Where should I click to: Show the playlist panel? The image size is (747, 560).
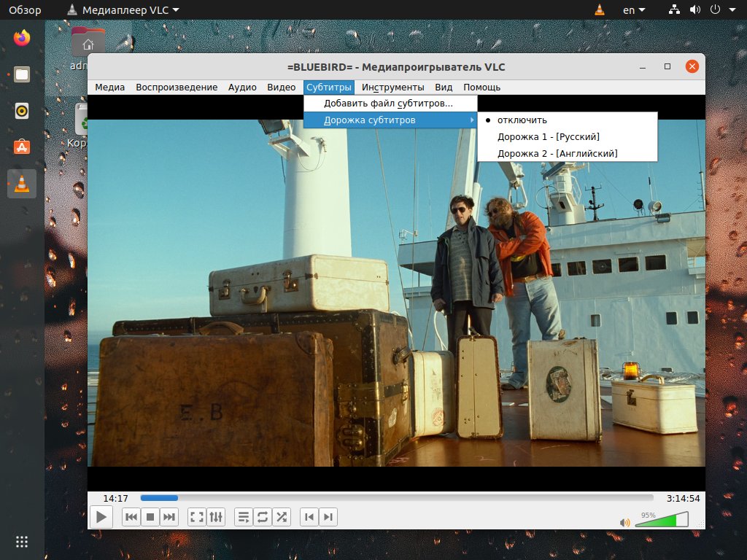click(x=244, y=517)
